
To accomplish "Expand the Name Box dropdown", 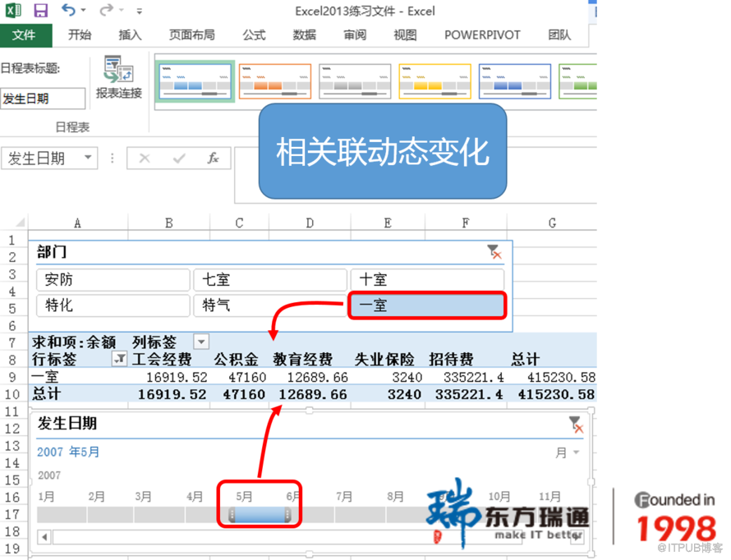I will (88, 158).
